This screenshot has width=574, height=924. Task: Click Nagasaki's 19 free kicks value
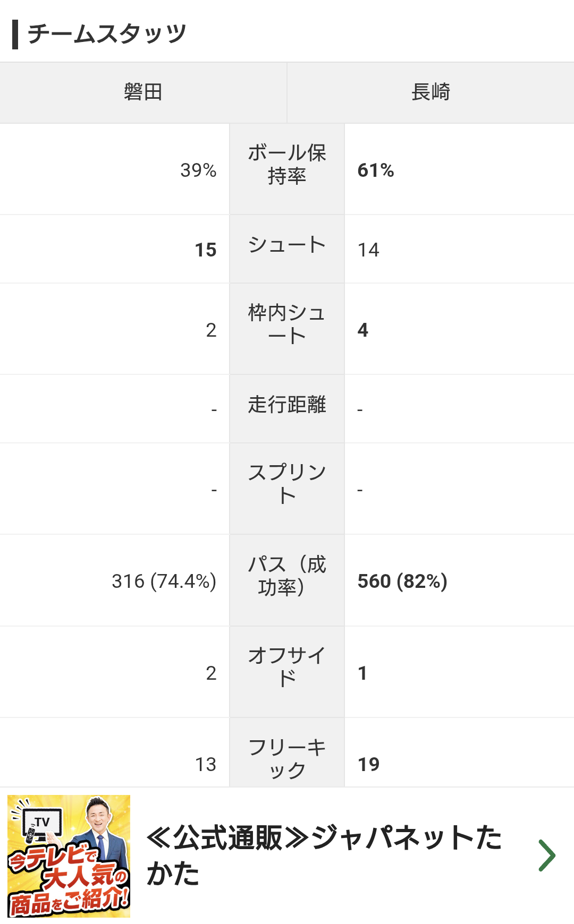click(x=368, y=765)
